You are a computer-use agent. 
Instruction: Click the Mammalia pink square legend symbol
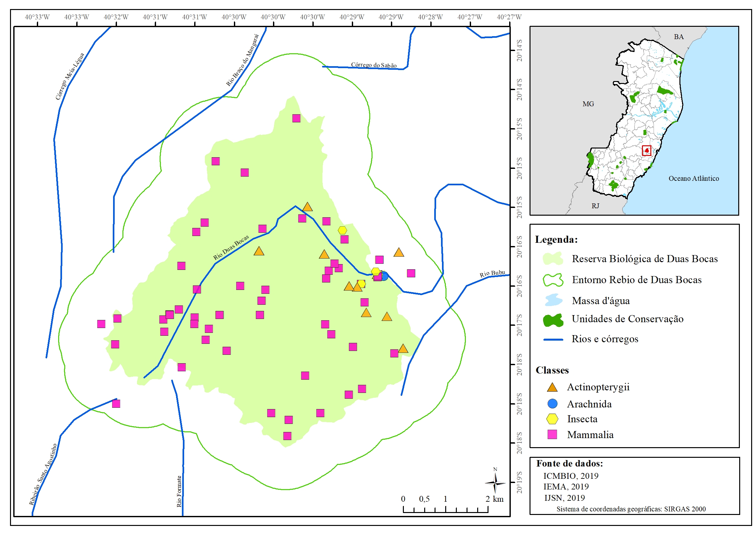pyautogui.click(x=552, y=434)
